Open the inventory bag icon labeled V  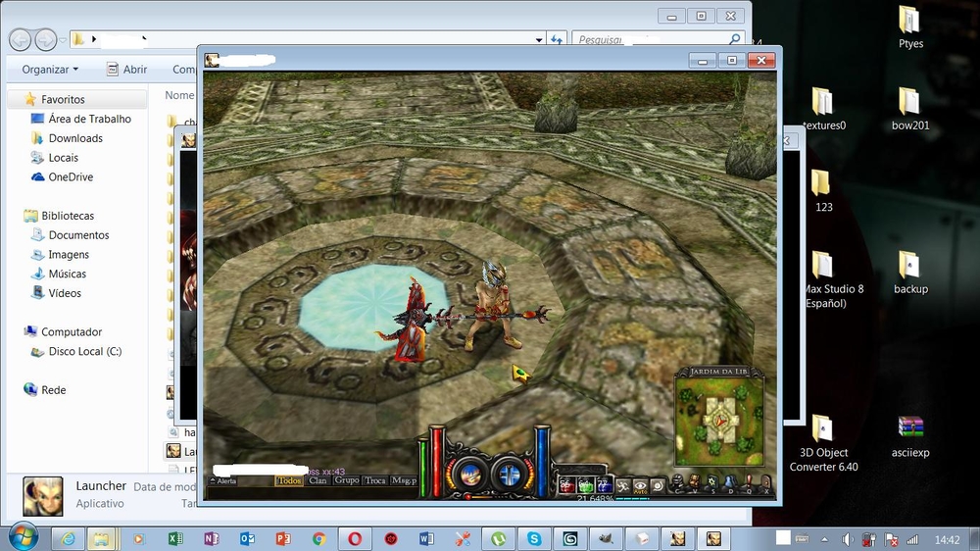pyautogui.click(x=695, y=482)
